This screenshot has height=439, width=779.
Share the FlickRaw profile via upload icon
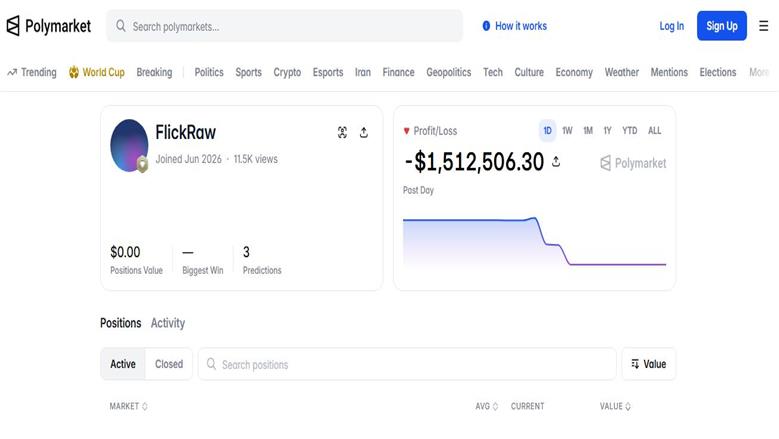(364, 133)
